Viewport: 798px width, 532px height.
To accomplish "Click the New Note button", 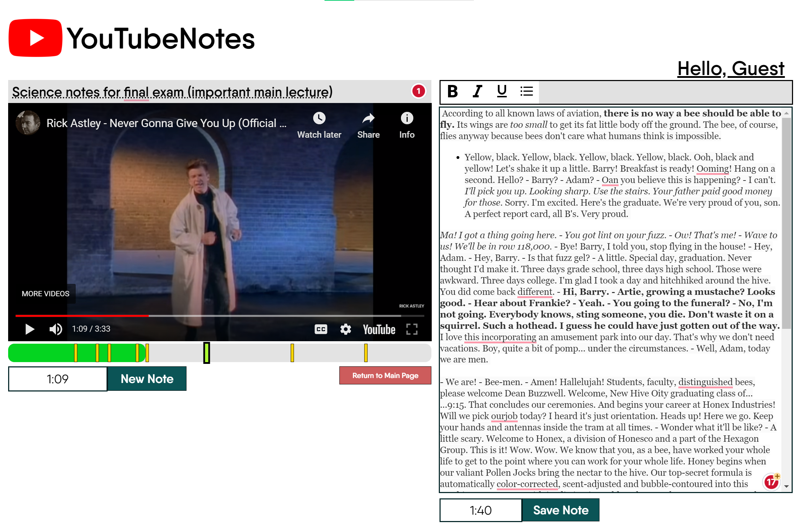I will (147, 379).
